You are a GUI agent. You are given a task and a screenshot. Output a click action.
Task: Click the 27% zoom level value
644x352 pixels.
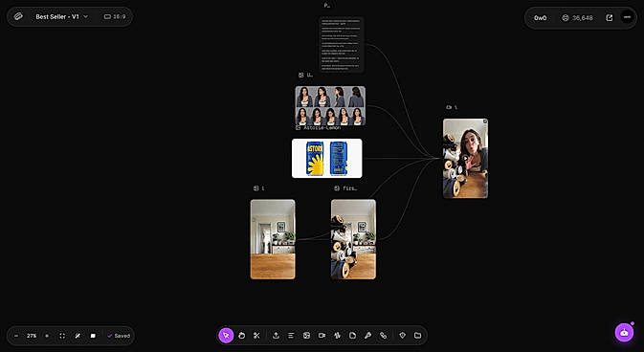pos(32,336)
